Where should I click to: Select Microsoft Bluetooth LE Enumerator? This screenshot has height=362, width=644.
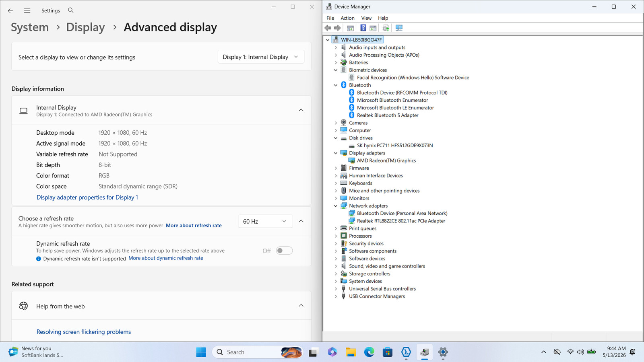(395, 108)
